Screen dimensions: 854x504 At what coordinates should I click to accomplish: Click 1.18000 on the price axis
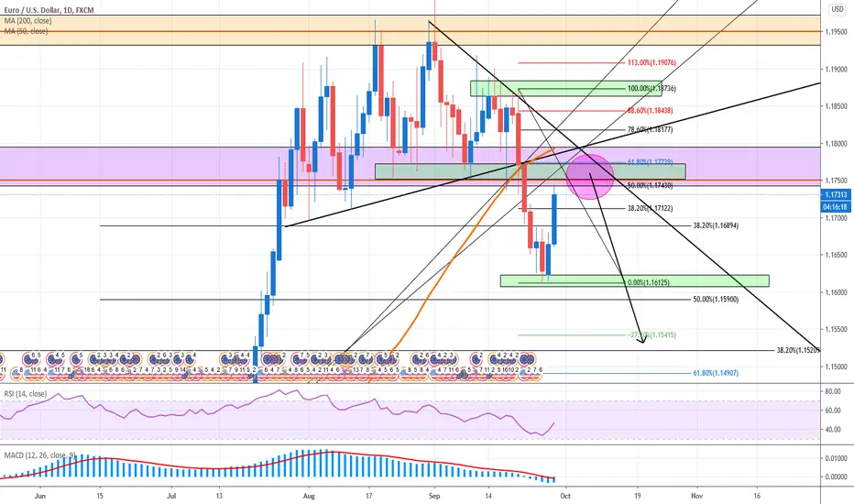click(836, 144)
